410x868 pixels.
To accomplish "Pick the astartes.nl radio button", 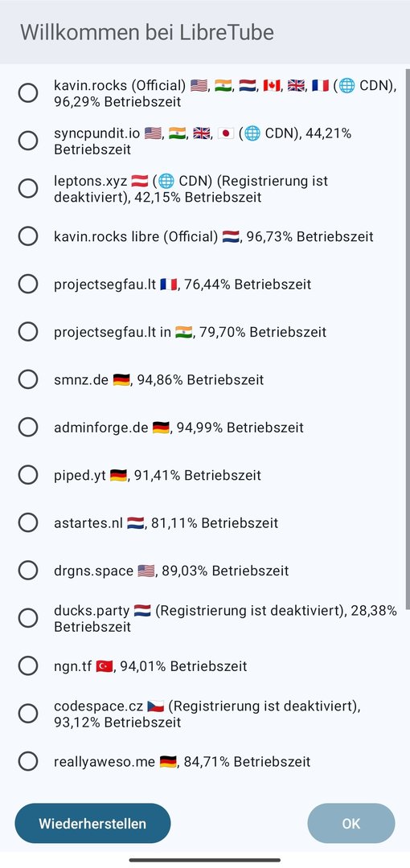I will (27, 522).
